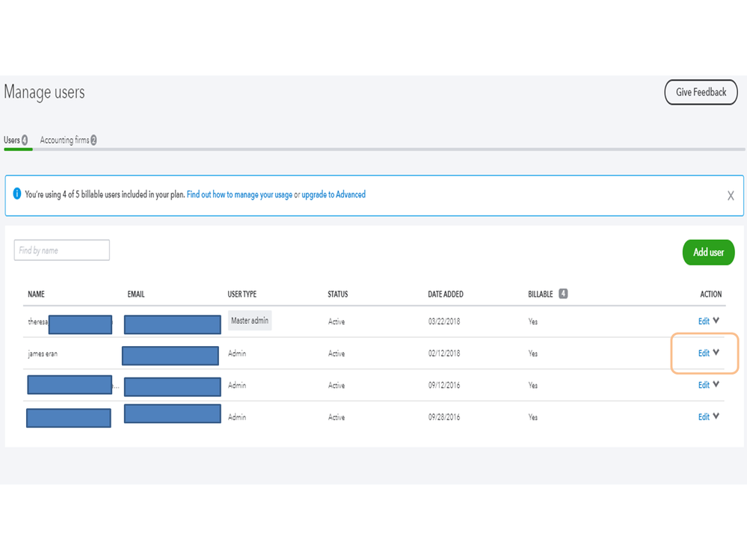Click the blue info icon in banner
This screenshot has width=747, height=560.
[x=17, y=194]
